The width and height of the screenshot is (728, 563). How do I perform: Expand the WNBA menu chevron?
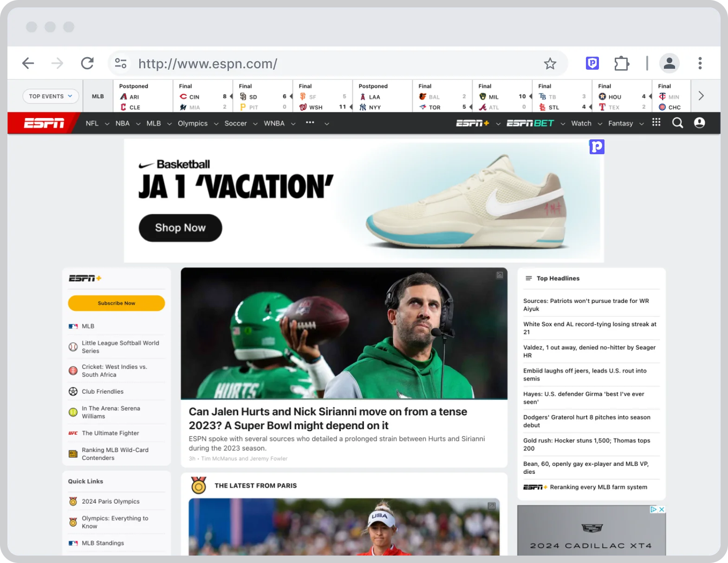[x=293, y=124]
